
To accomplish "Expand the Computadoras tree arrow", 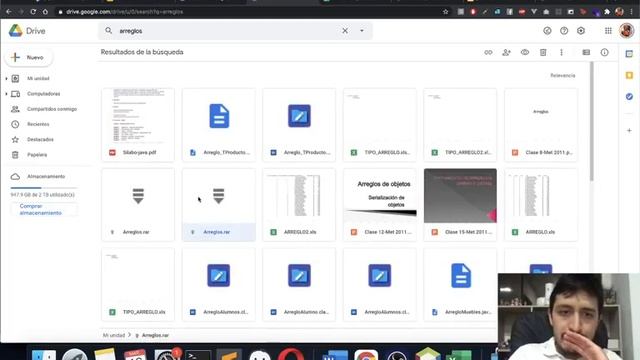I will coord(6,94).
